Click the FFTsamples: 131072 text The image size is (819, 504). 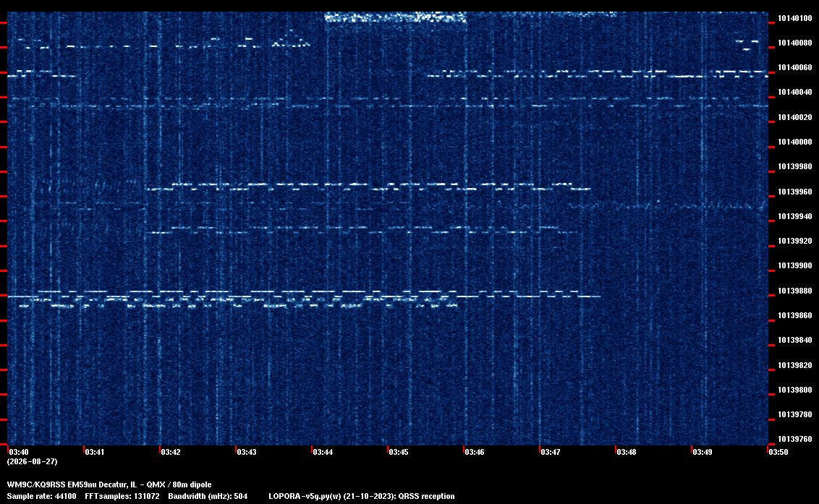click(122, 496)
